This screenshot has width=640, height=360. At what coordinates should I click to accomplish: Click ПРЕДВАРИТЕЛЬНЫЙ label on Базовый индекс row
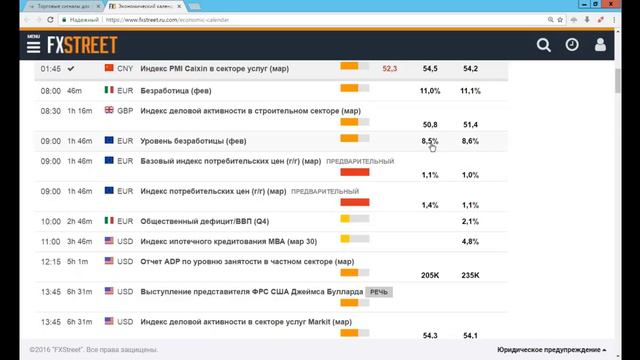(x=360, y=161)
